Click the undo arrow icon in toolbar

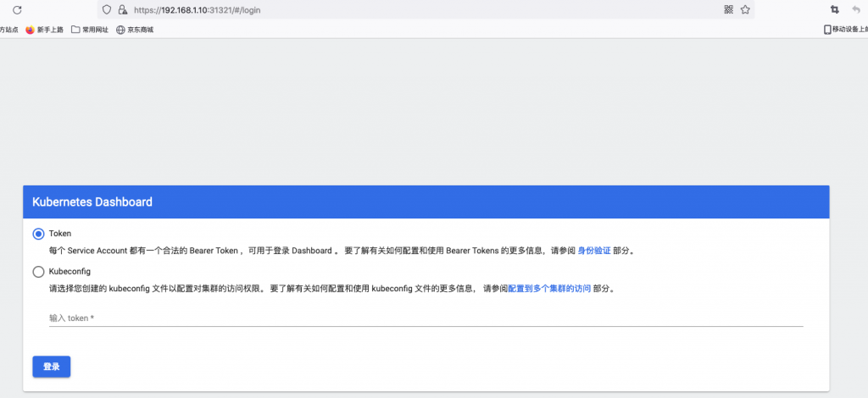856,9
